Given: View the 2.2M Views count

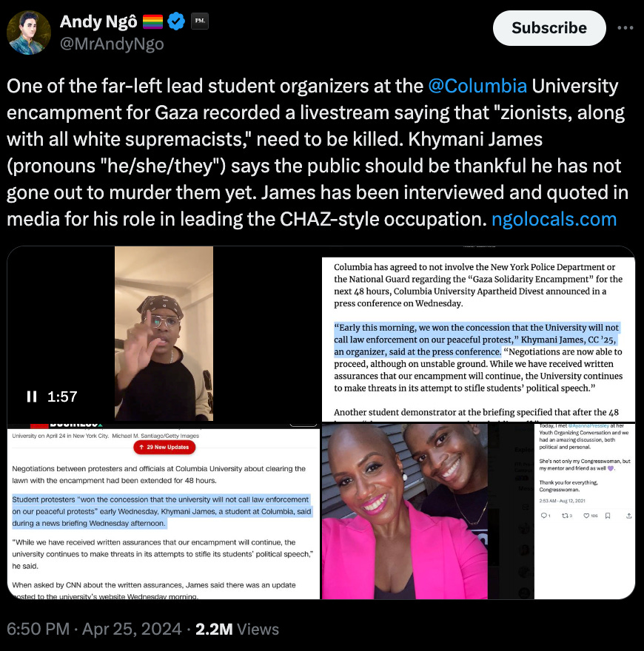Looking at the screenshot, I should coord(237,629).
